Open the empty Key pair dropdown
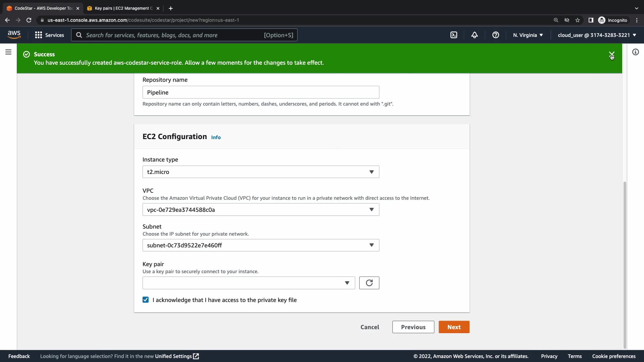Viewport: 644px width, 362px height. [249, 283]
